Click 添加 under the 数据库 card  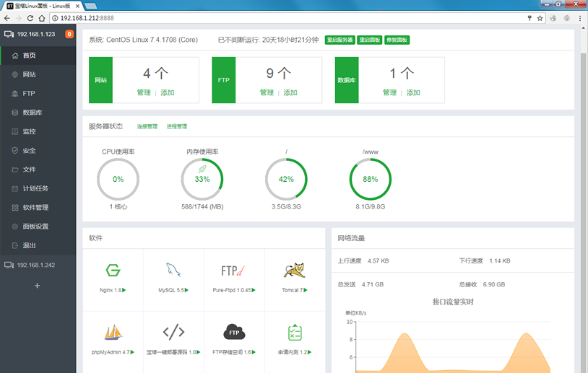tap(413, 92)
